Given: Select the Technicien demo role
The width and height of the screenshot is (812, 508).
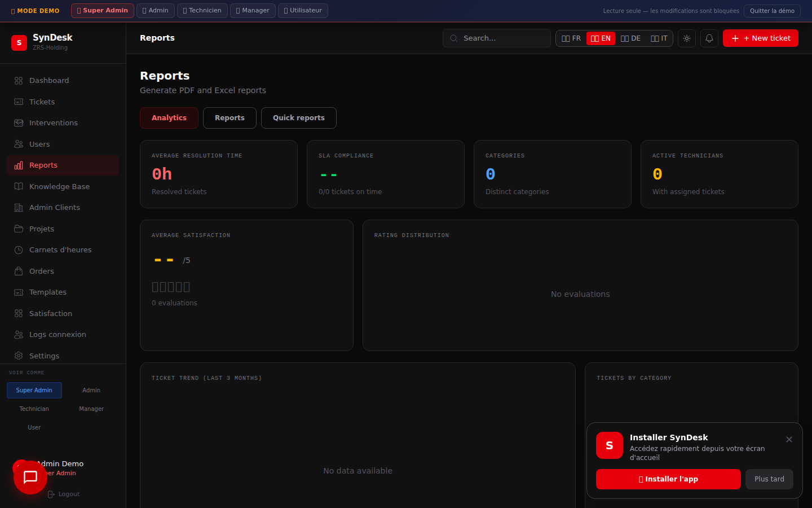Looking at the screenshot, I should [202, 11].
